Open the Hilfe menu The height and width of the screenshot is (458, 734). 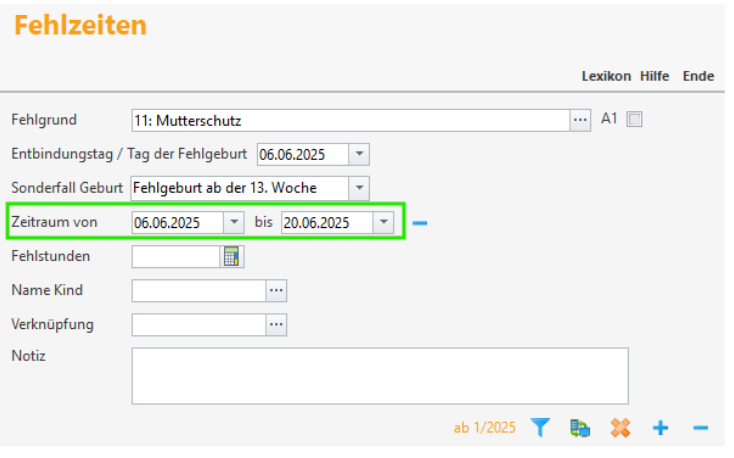click(654, 76)
